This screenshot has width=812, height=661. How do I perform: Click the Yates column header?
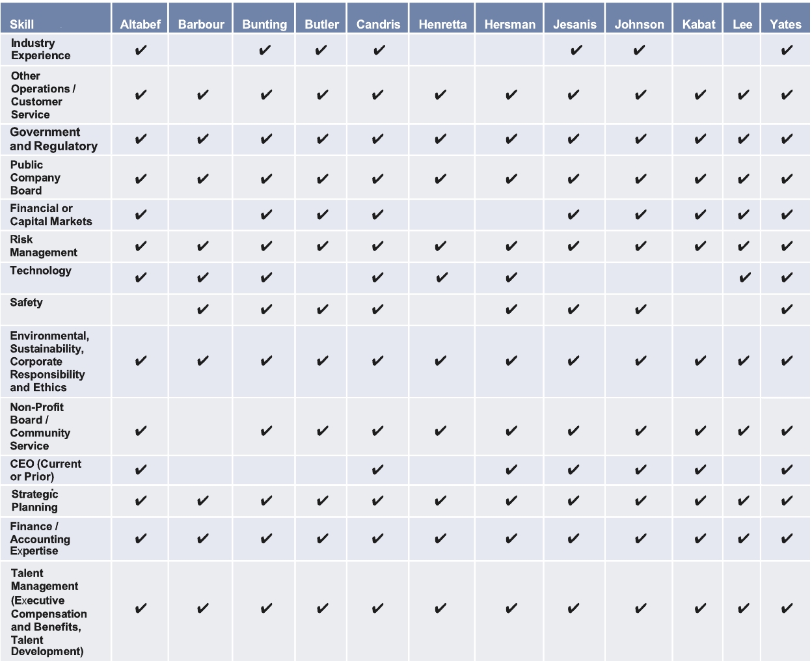tap(785, 24)
